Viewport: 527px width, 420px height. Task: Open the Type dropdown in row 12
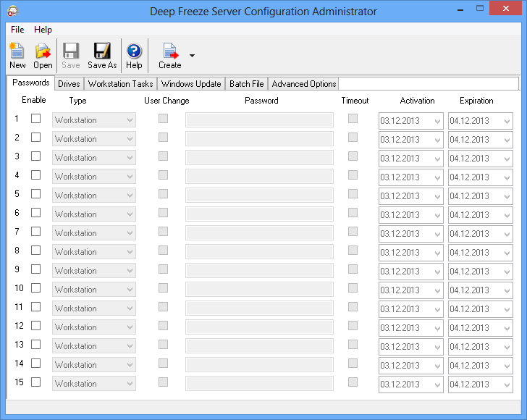tap(94, 327)
